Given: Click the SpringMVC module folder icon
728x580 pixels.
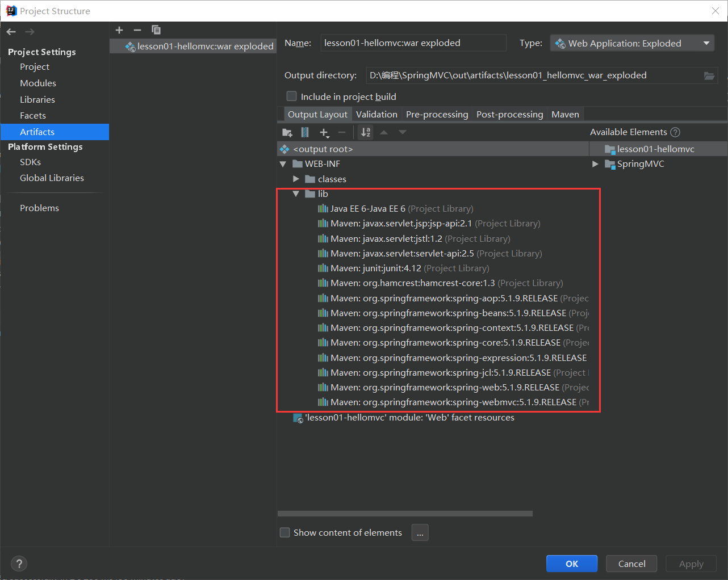Looking at the screenshot, I should 610,164.
